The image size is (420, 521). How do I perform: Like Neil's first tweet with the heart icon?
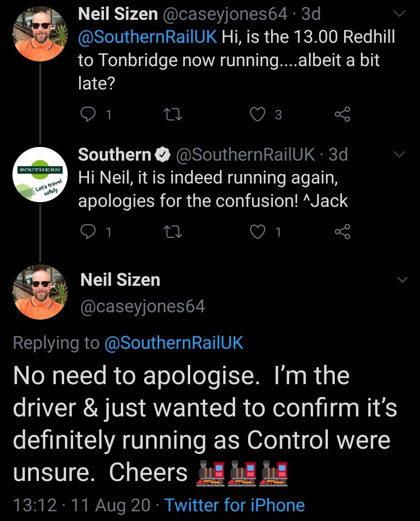[257, 114]
